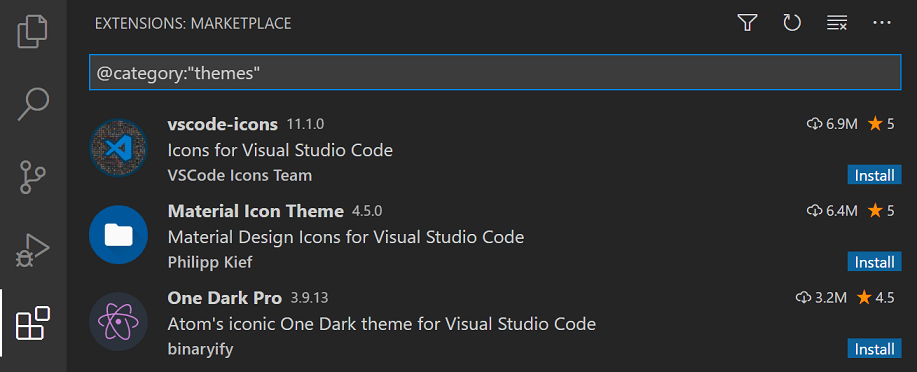Open the Search view in activity bar
Image resolution: width=917 pixels, height=372 pixels.
coord(32,104)
